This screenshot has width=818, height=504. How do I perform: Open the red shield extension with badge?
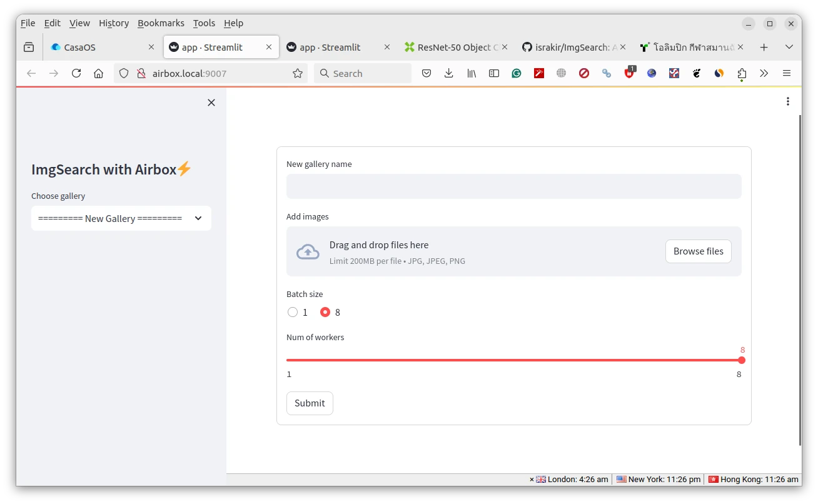point(629,73)
